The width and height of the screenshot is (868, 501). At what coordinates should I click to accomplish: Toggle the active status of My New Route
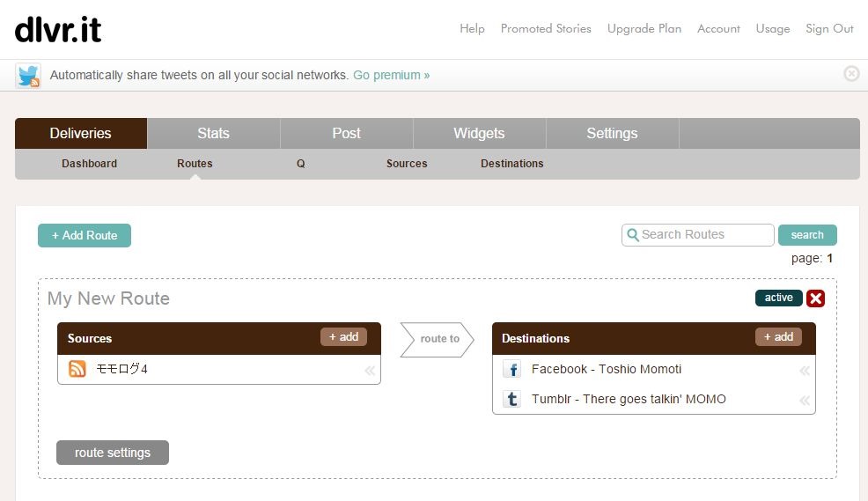(x=778, y=298)
